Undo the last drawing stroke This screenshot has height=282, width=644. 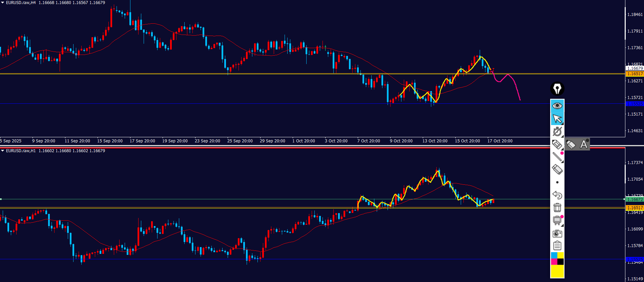click(x=557, y=195)
